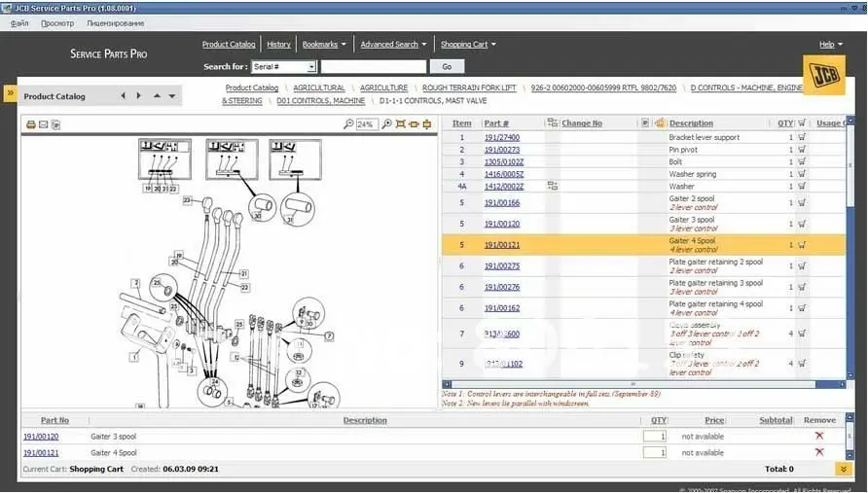Print the parts diagram
Image resolution: width=868 pixels, height=493 pixels.
point(31,124)
